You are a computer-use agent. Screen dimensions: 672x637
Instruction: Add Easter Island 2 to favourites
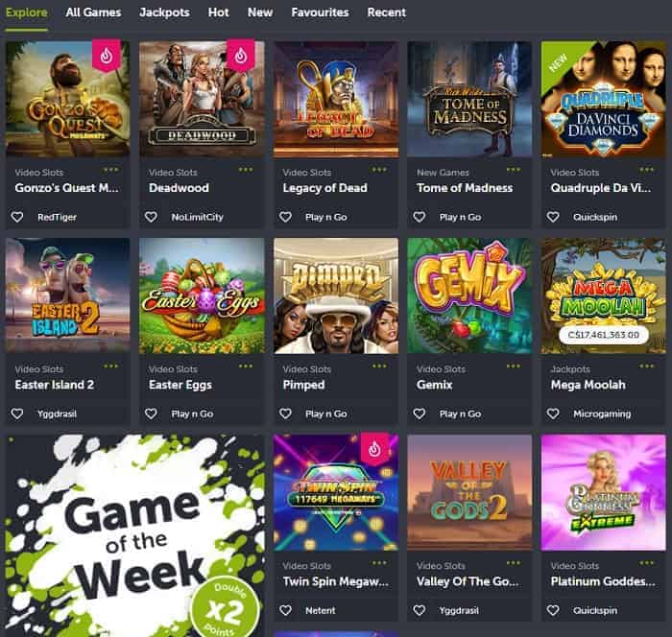[17, 413]
